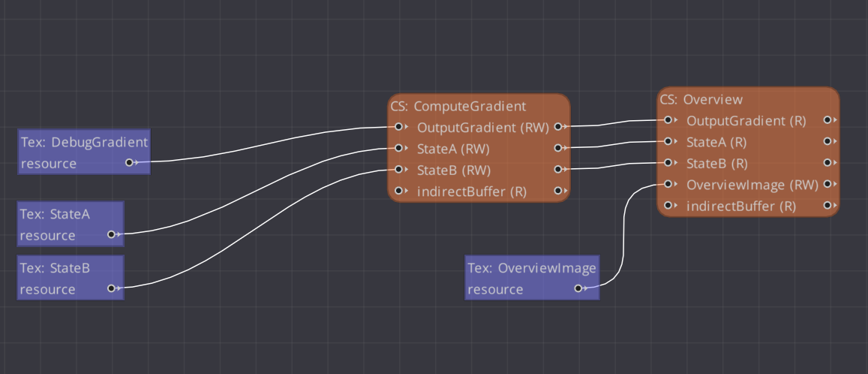868x374 pixels.
Task: Click Overview's indirectBuffer (R) output pin
Action: [x=827, y=205]
